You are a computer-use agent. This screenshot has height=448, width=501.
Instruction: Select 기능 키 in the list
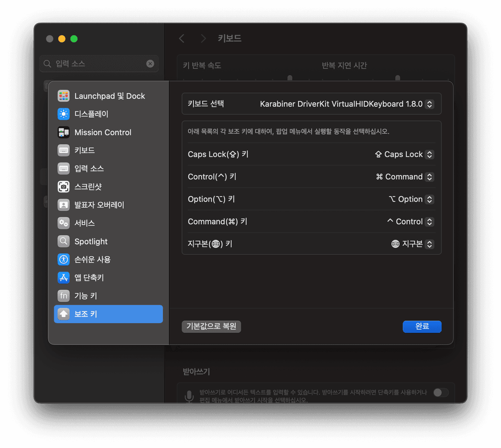86,296
